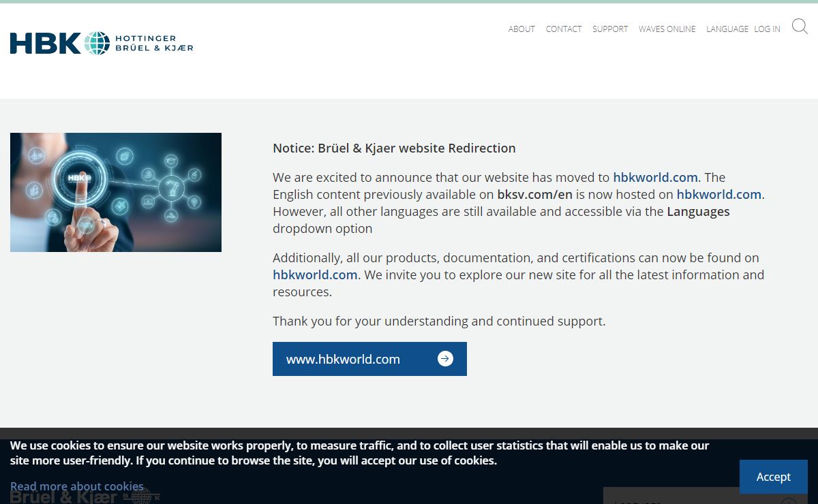
Task: Select the bold 'Languages' word
Action: coord(698,212)
